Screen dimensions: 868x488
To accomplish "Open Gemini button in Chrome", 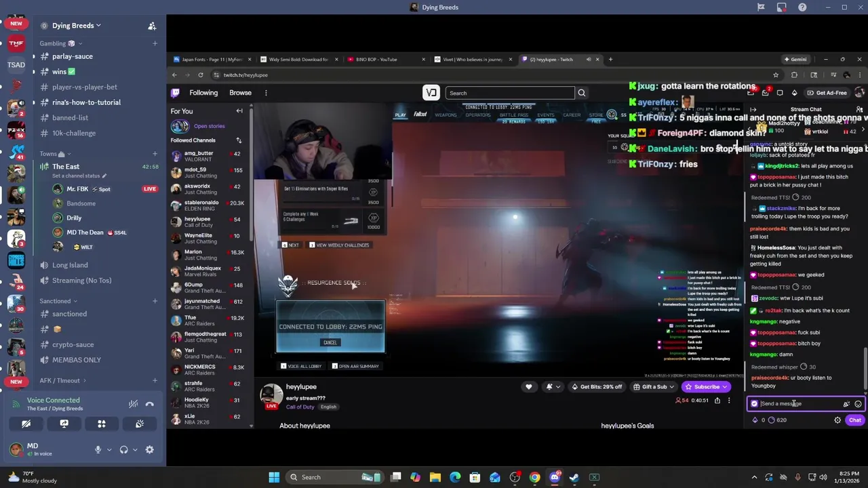I will point(795,60).
